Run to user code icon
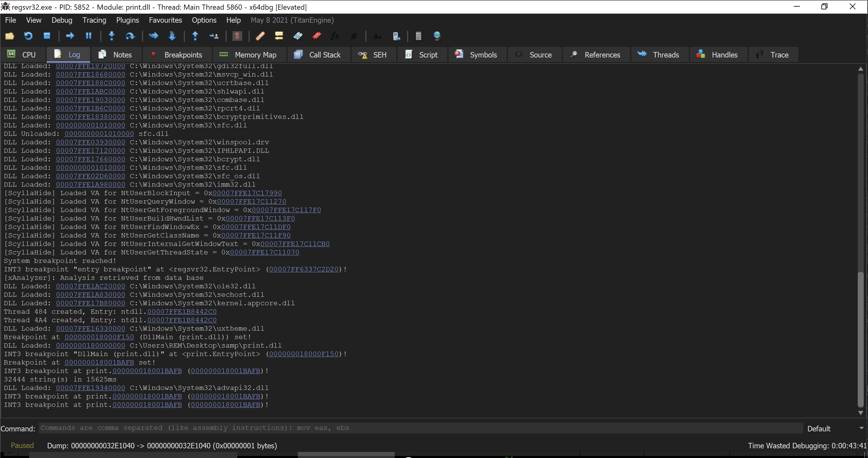Viewport: 868px width, 458px height. tap(214, 36)
